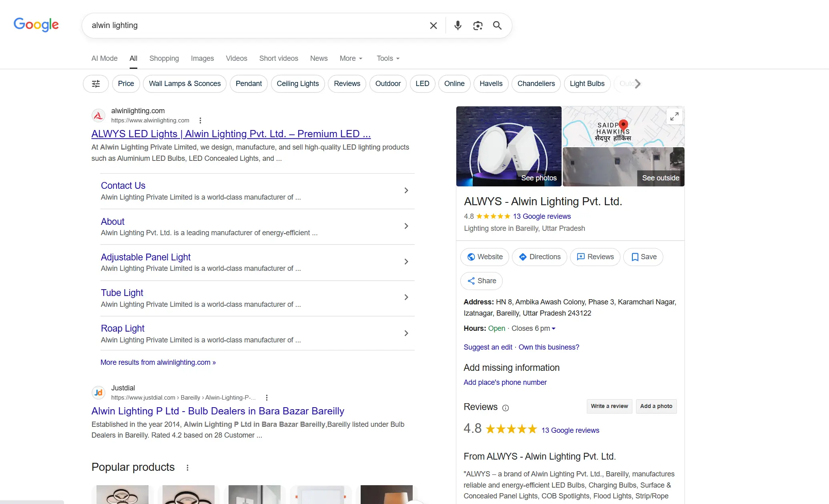Click the reviews info circle icon
This screenshot has height=504, width=829.
[506, 408]
